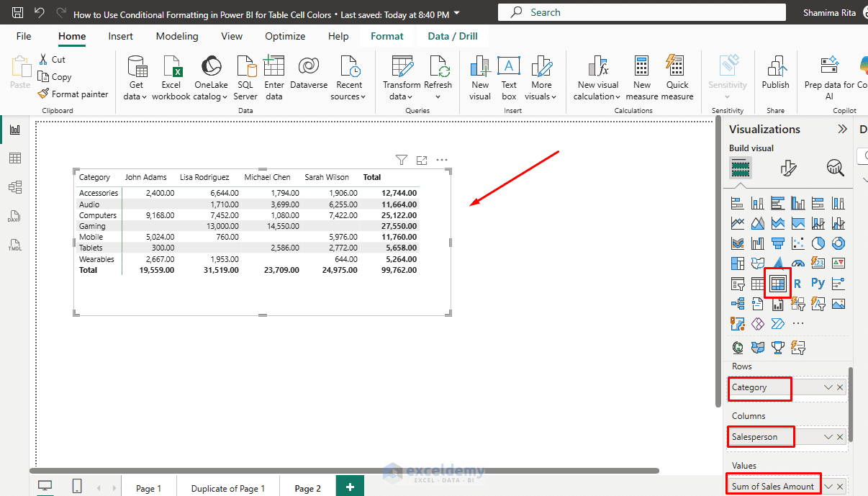The width and height of the screenshot is (868, 496).
Task: Collapse the Visualizations pane chevrons
Action: click(842, 130)
